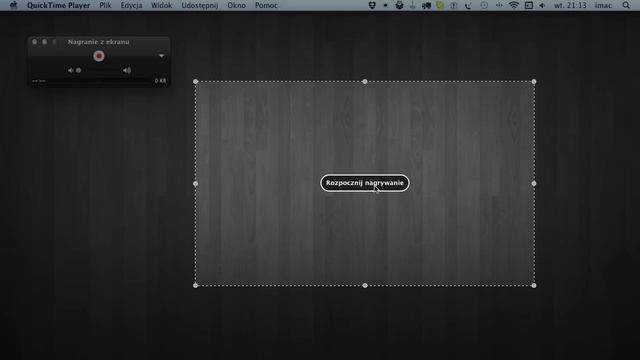This screenshot has height=360, width=640.
Task: Click the low-volume speaker icon in recording panel
Action: coord(71,70)
